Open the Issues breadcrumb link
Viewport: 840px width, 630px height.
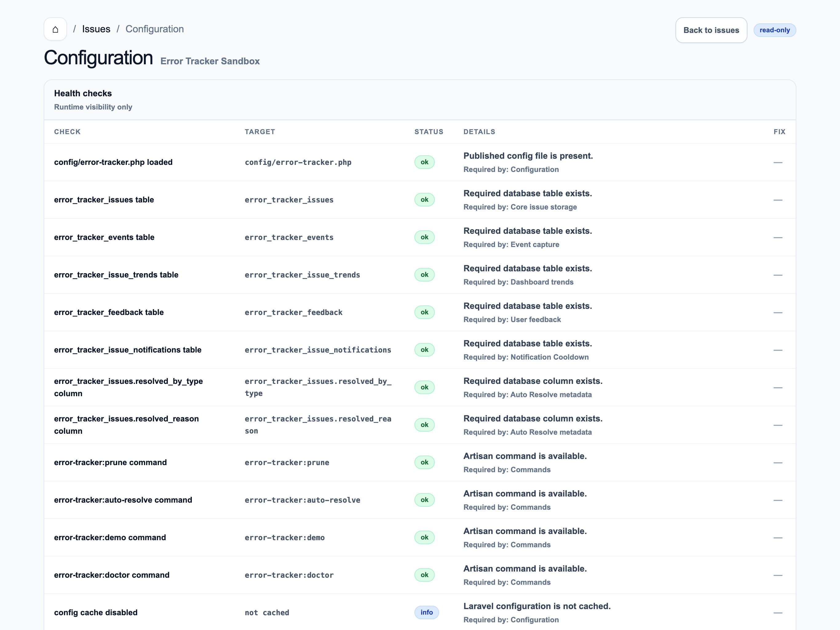click(96, 29)
